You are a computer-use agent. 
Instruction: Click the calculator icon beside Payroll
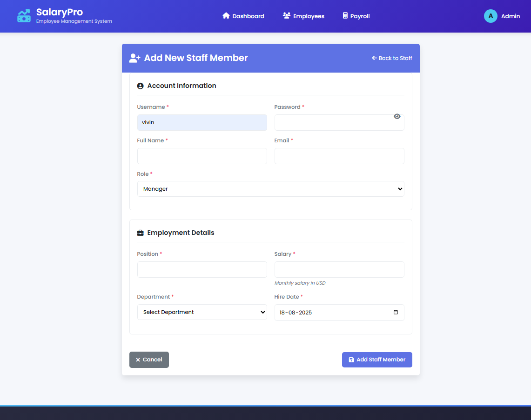(345, 16)
